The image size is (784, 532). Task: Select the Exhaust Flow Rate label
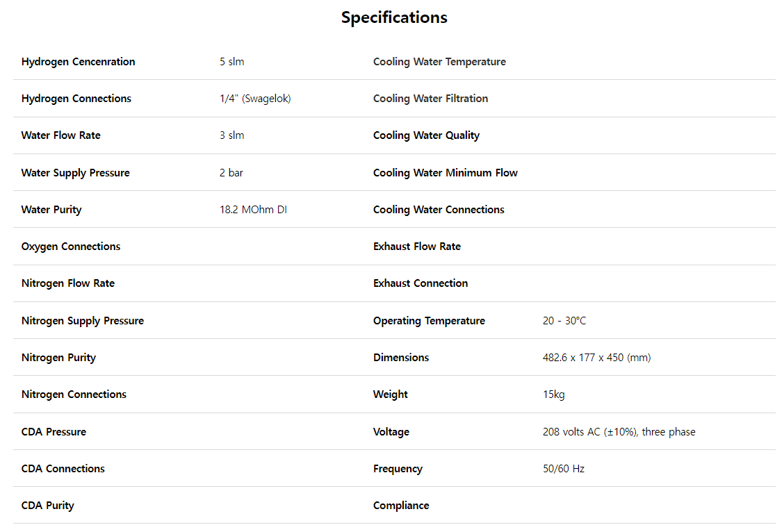(x=416, y=247)
